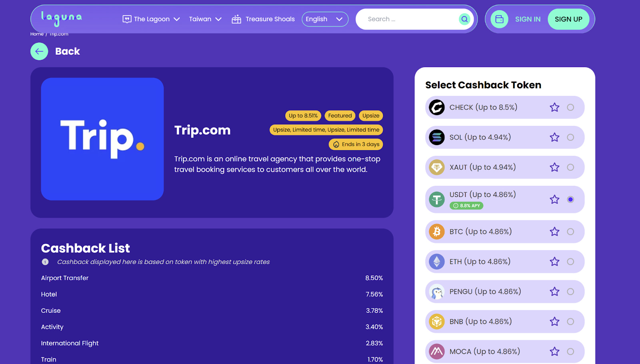The image size is (640, 364).
Task: Click the Home breadcrumb link
Action: [37, 34]
